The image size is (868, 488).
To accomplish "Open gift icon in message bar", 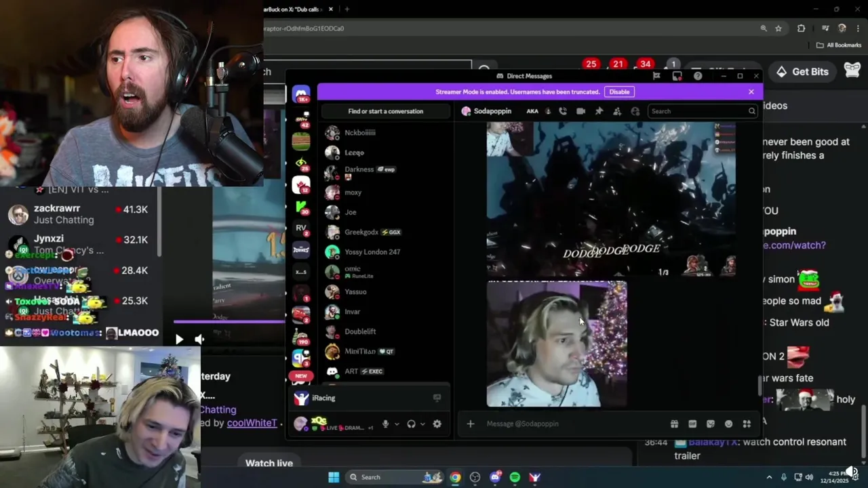I will coord(674,424).
